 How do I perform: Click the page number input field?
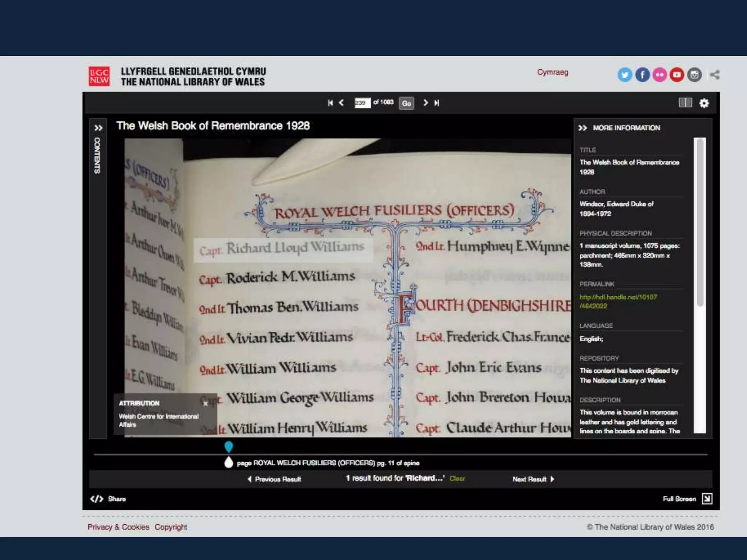[362, 103]
